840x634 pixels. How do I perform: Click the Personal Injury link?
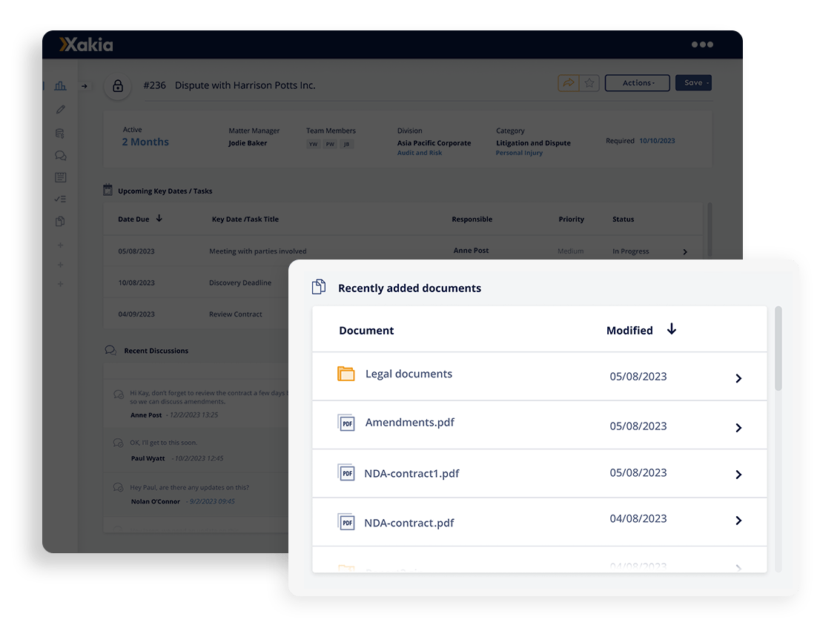click(519, 153)
